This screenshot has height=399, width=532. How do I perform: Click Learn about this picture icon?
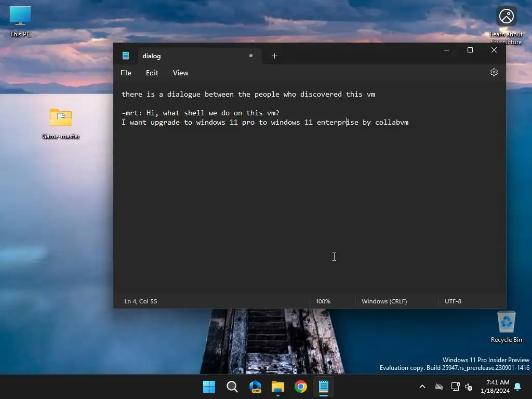point(506,25)
